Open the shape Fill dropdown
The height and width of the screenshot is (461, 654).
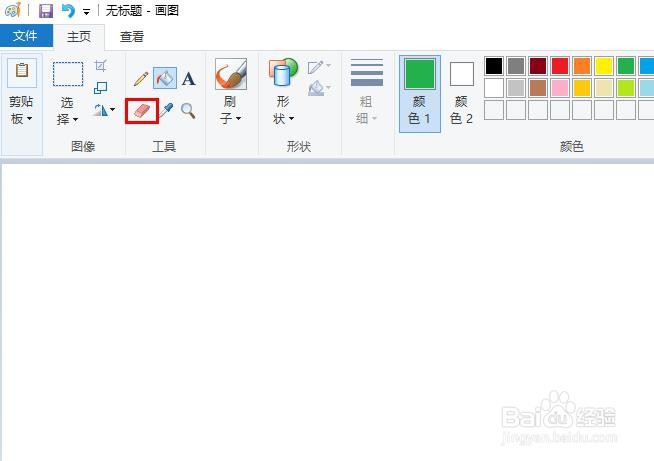(x=319, y=88)
